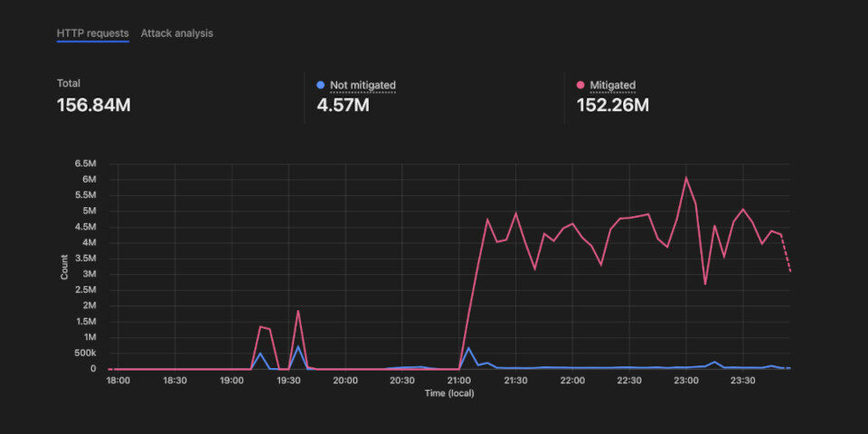Click the 18:00 time label
The height and width of the screenshot is (434, 868).
[118, 381]
